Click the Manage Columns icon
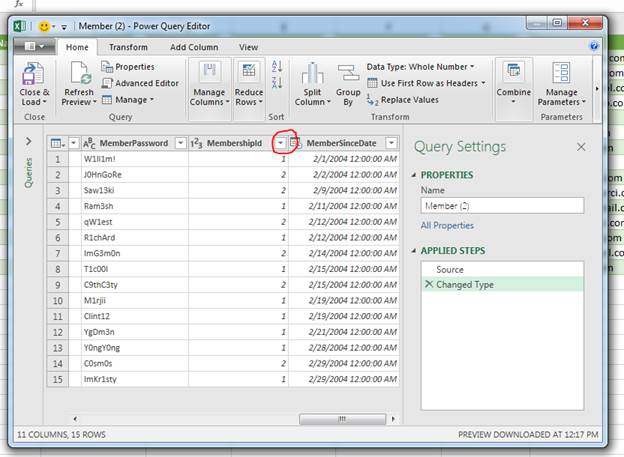The width and height of the screenshot is (624, 457). tap(210, 71)
